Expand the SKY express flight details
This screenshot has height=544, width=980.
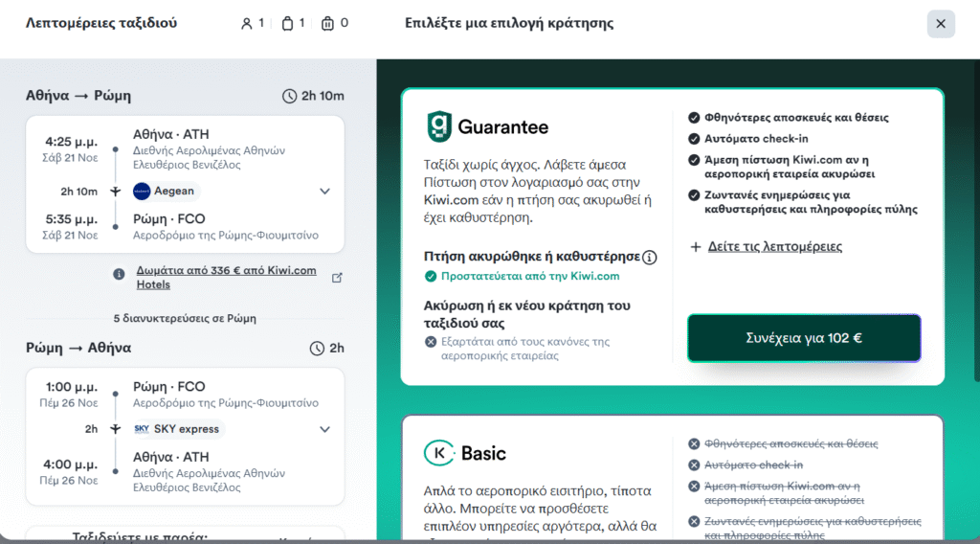[324, 429]
